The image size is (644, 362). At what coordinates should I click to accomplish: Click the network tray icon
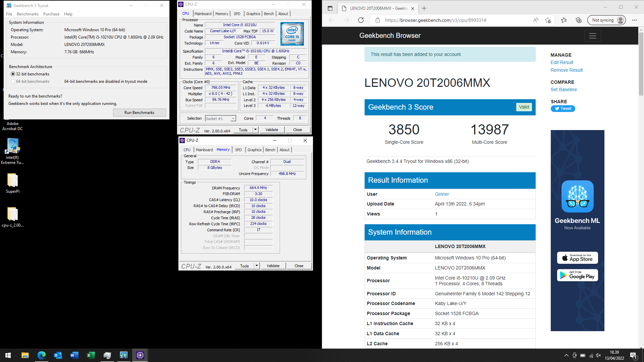[x=591, y=355]
